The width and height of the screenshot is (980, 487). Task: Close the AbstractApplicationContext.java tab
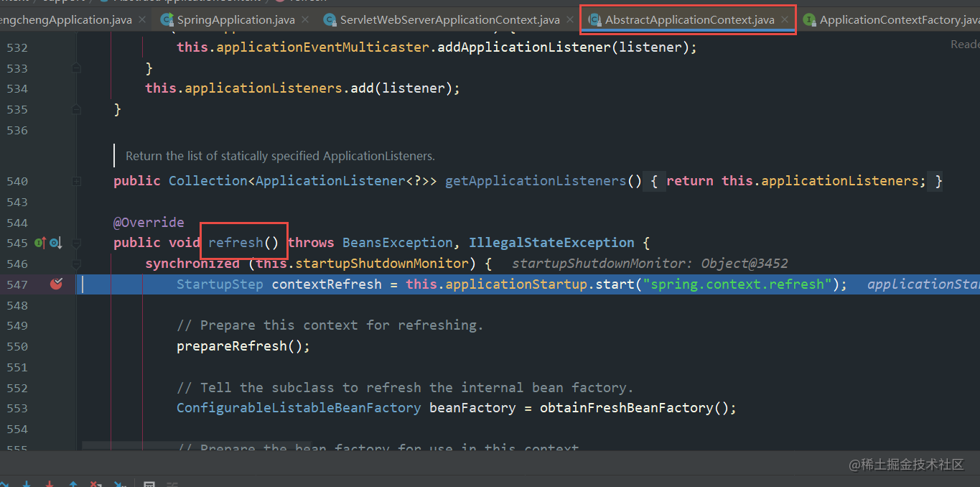pos(785,20)
